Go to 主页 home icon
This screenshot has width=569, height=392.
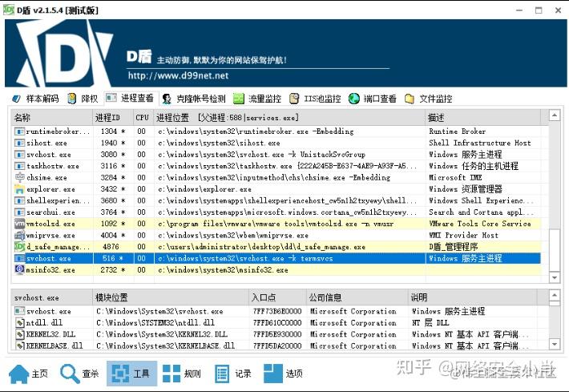pos(19,374)
